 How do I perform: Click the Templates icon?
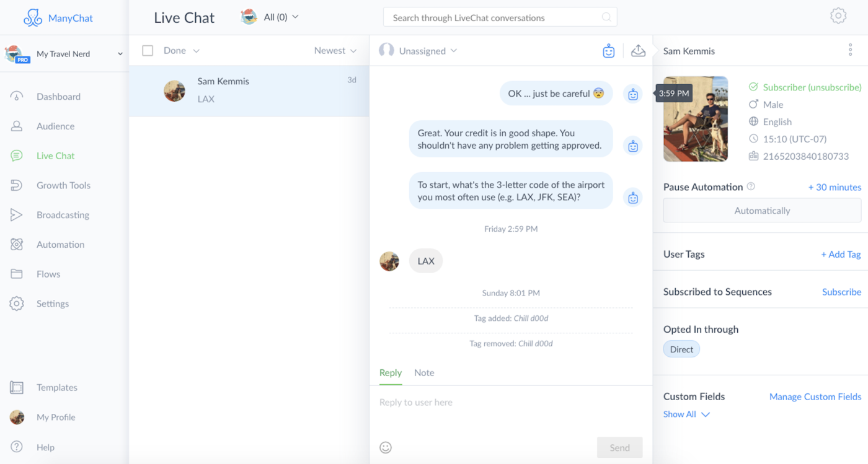17,388
